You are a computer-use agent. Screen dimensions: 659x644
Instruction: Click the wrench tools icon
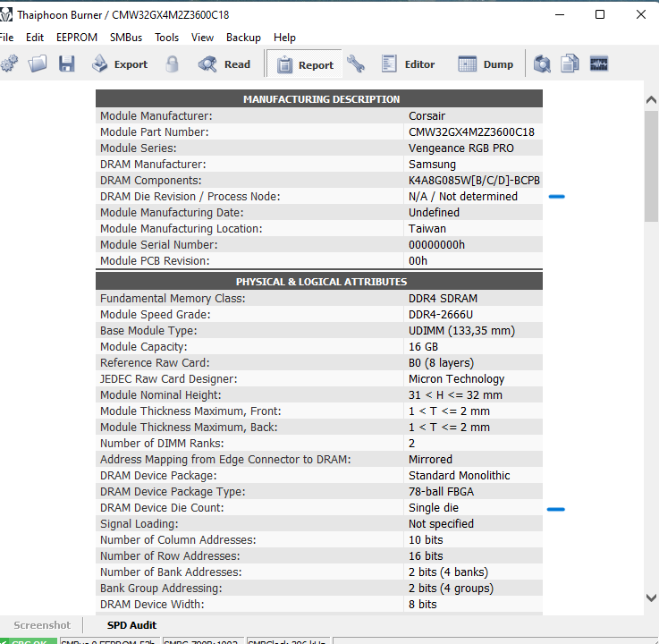click(356, 64)
